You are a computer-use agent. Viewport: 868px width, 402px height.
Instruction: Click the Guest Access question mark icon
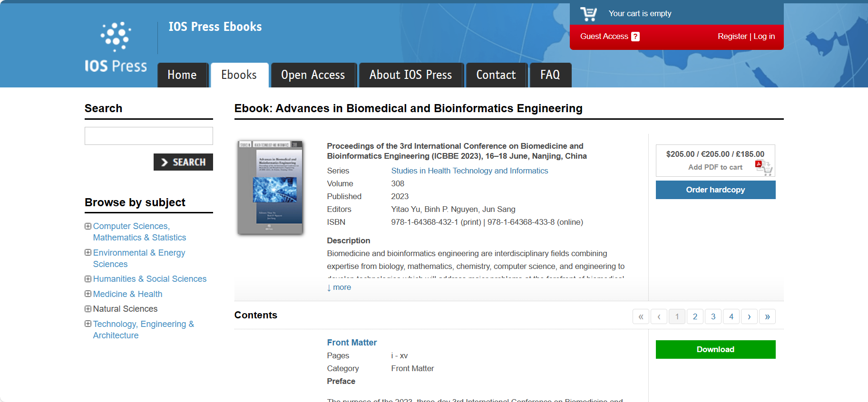click(x=635, y=37)
